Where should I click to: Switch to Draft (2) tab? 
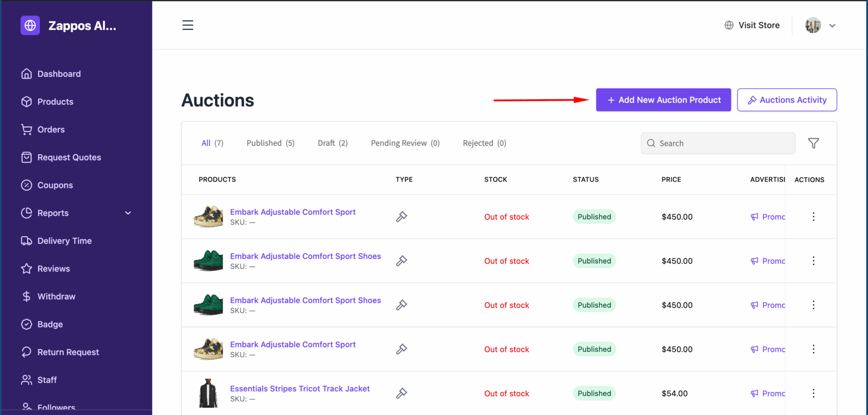333,143
